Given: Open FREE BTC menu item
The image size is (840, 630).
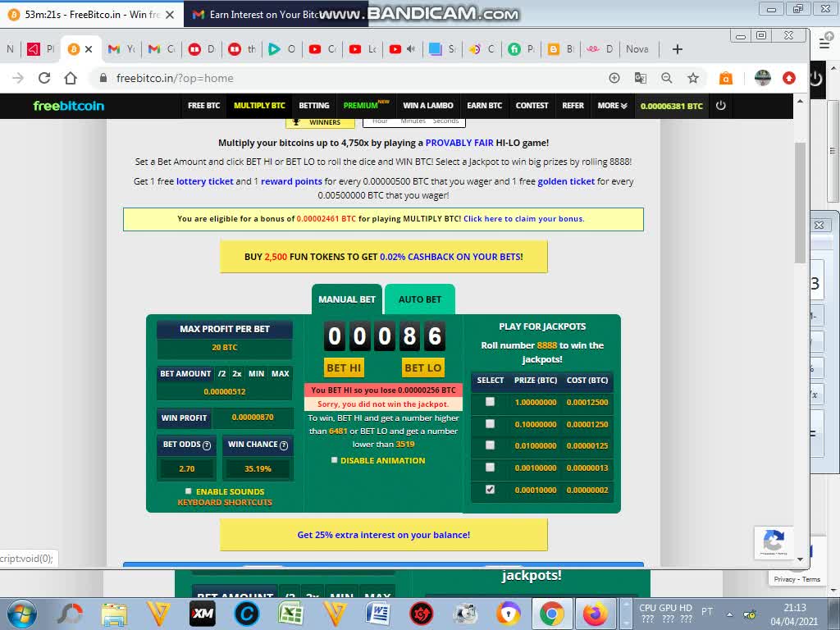Looking at the screenshot, I should 204,106.
